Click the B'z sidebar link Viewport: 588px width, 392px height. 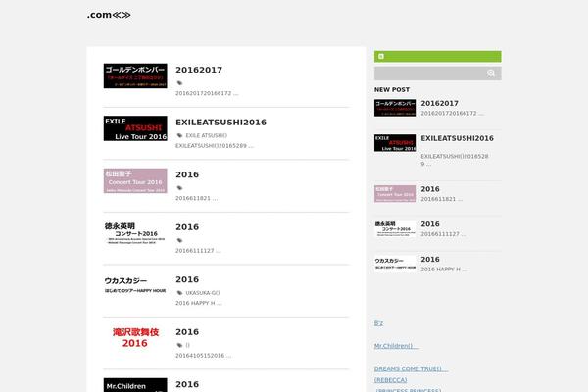pyautogui.click(x=378, y=323)
